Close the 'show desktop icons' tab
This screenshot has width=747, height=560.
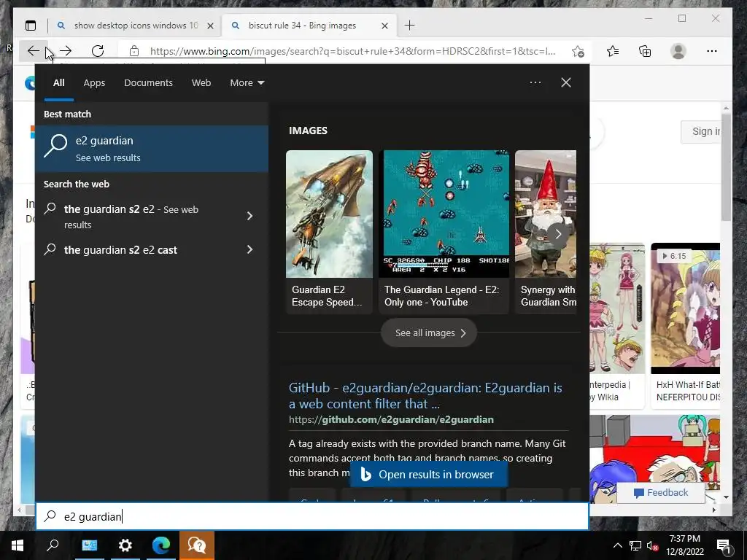click(x=210, y=26)
